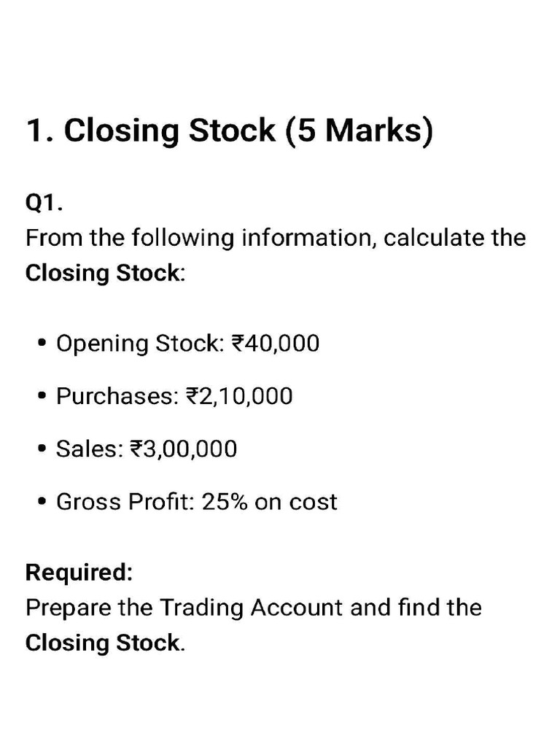The width and height of the screenshot is (560, 747).
Task: Click 'Prepare the Trading Account and find the'
Action: 254,608
